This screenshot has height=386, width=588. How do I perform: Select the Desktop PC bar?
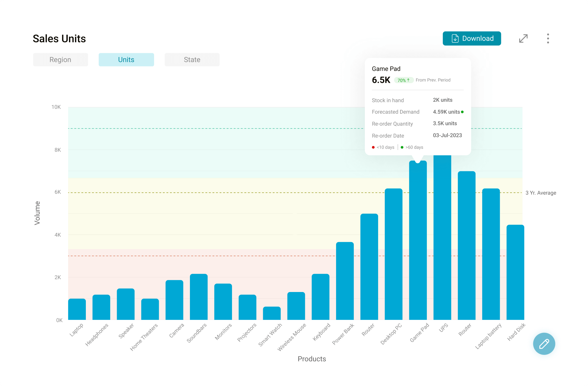point(394,254)
